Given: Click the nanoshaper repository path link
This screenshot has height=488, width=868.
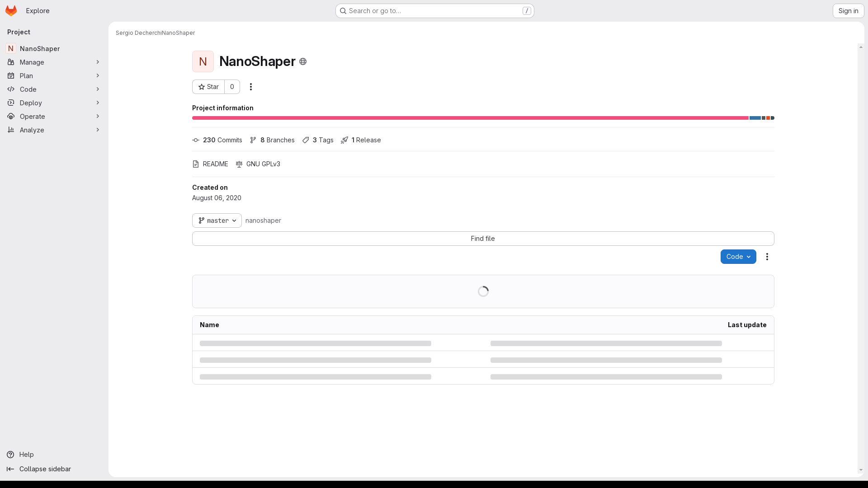Looking at the screenshot, I should (x=263, y=221).
